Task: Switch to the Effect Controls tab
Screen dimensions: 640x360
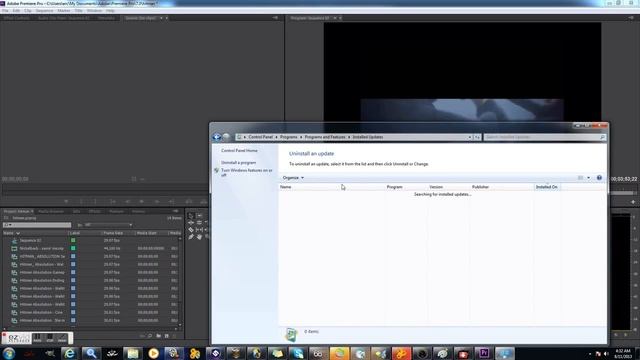Action: pos(17,18)
